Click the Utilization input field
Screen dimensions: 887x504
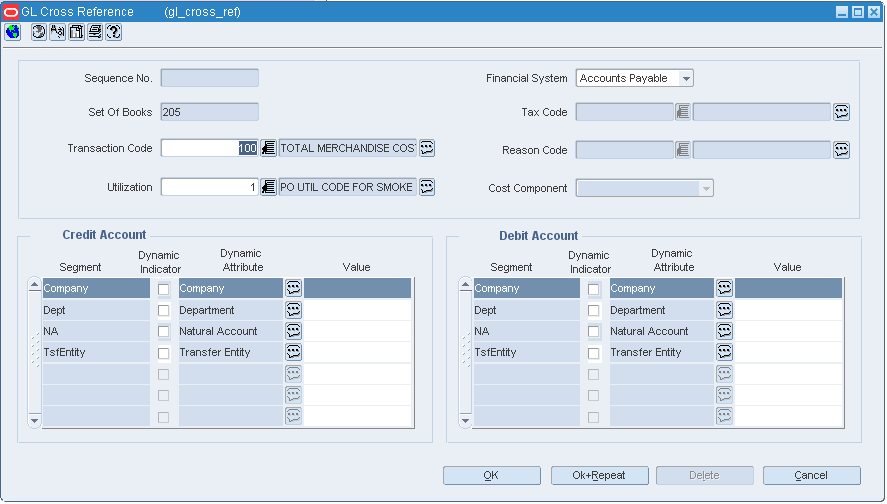(x=209, y=187)
